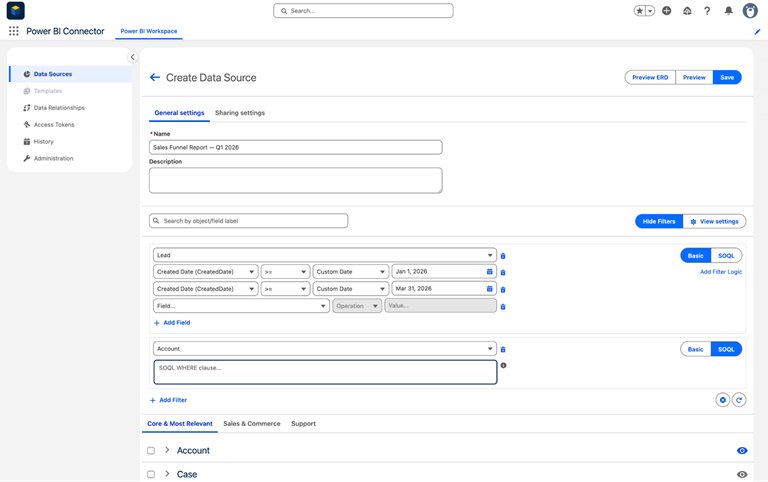Open the empty Field... dropdown
This screenshot has width=768, height=482.
241,306
